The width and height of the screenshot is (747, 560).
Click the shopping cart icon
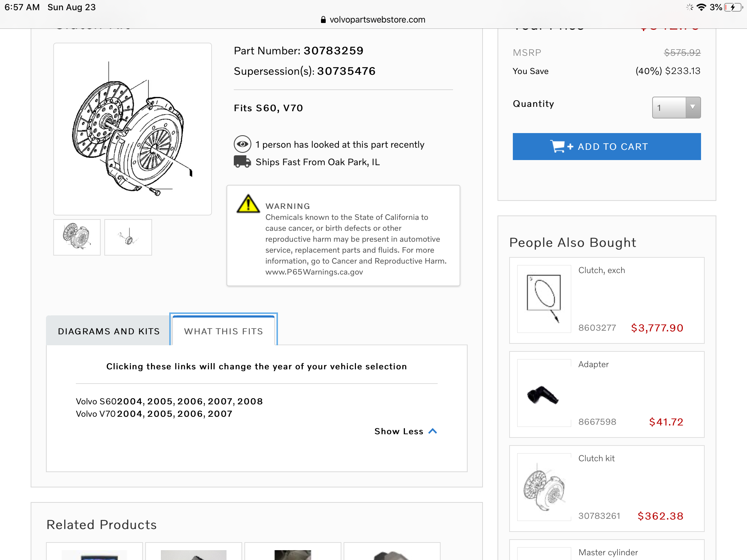tap(557, 147)
